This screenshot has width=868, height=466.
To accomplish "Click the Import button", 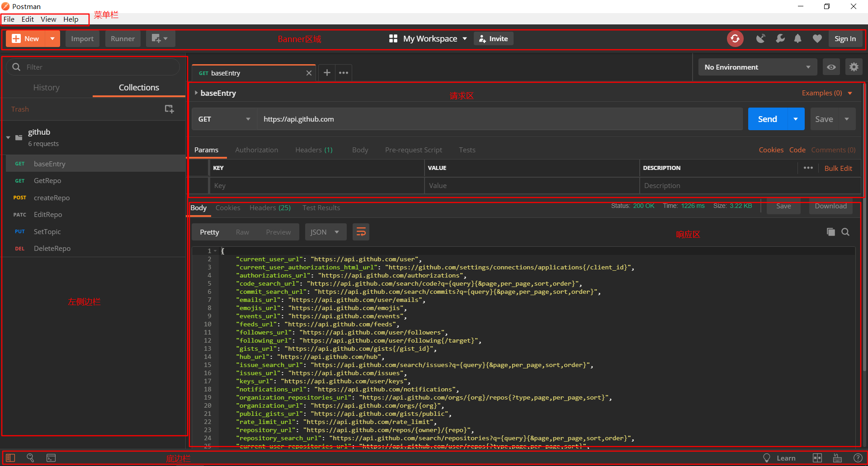I will [82, 39].
